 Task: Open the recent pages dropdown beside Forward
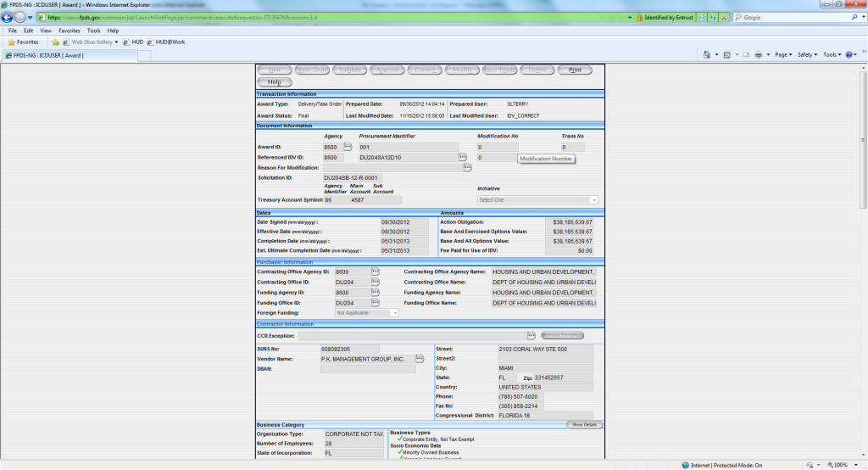tap(30, 18)
